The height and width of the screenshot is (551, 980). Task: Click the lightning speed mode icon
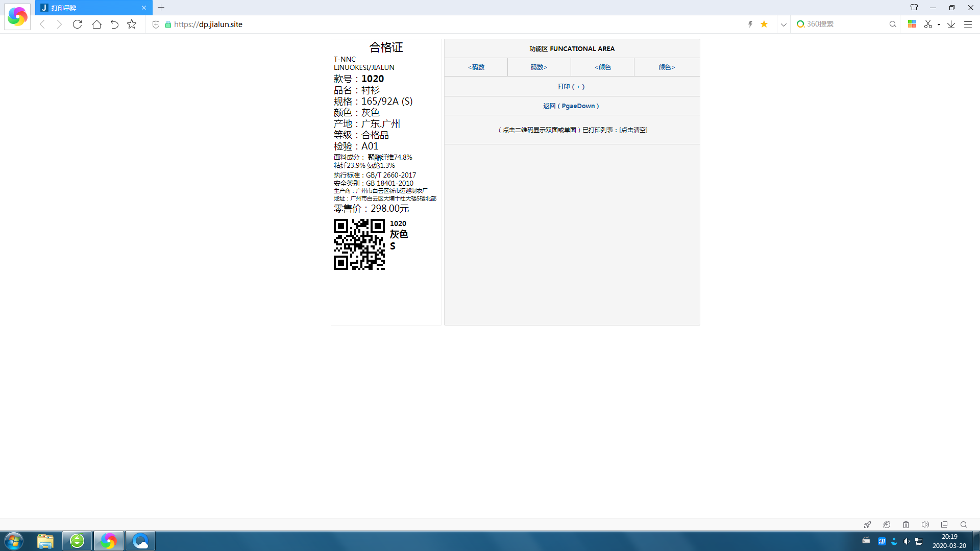tap(750, 24)
